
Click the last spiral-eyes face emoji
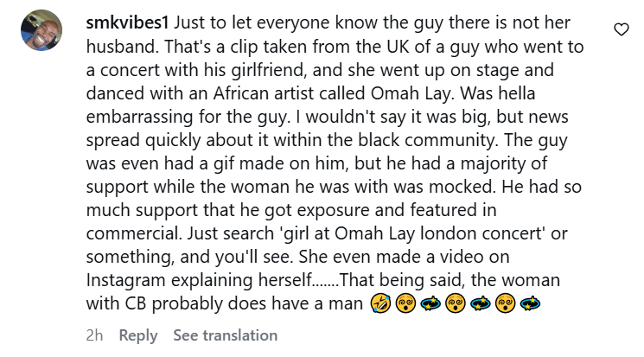504,303
